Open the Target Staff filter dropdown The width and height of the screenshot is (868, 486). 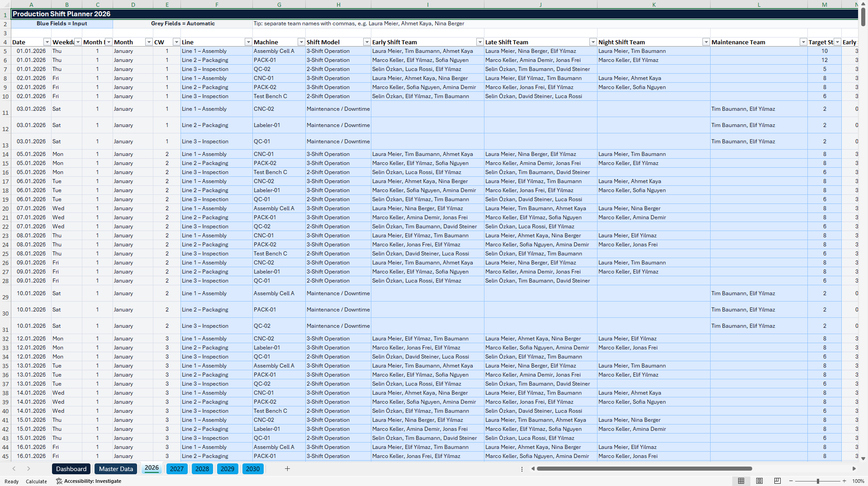coord(837,42)
